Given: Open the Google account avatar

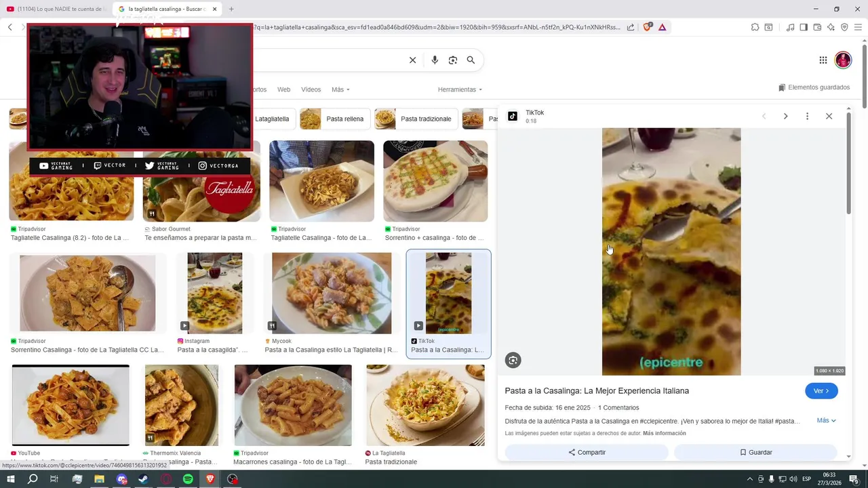Looking at the screenshot, I should [843, 60].
